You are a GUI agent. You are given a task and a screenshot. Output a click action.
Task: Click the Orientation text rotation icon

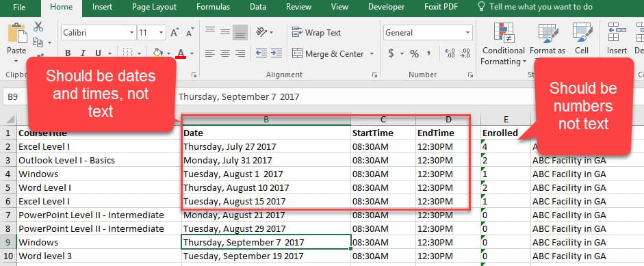[261, 31]
